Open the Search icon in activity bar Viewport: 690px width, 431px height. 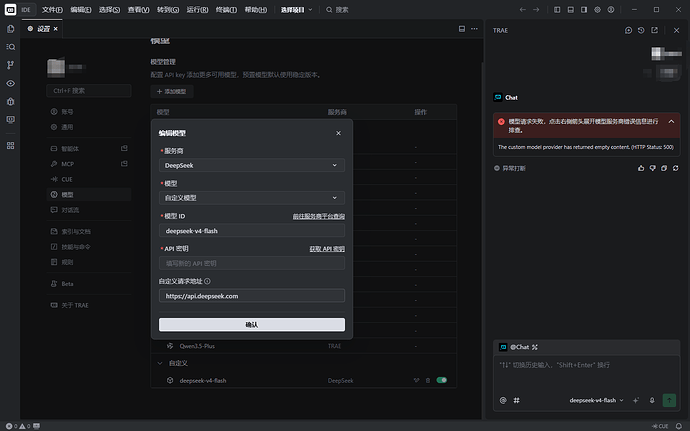pyautogui.click(x=11, y=47)
